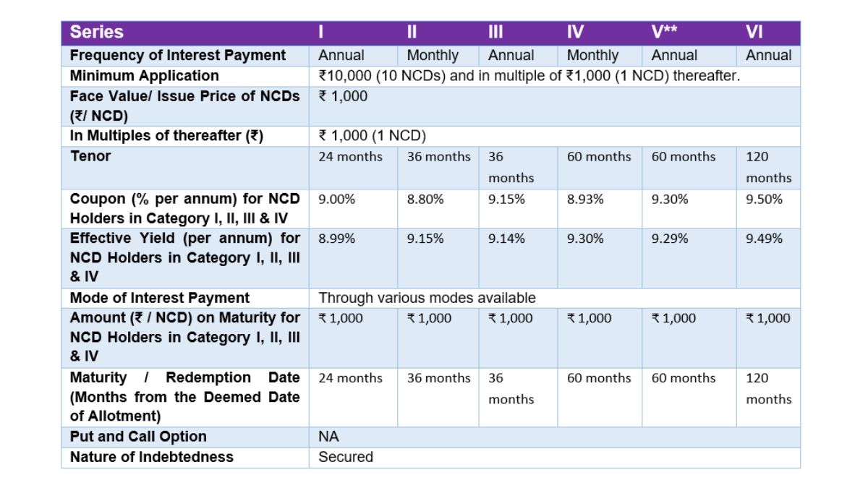Viewport: 868px width, 488px height.
Task: Click the Series header cell
Action: coord(97,33)
